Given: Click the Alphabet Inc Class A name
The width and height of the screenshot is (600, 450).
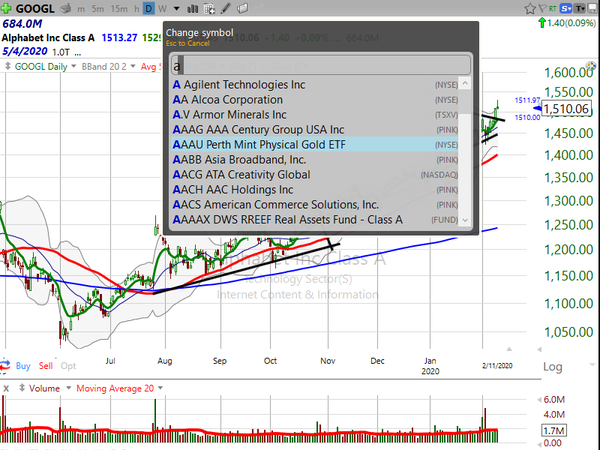Looking at the screenshot, I should [x=48, y=38].
